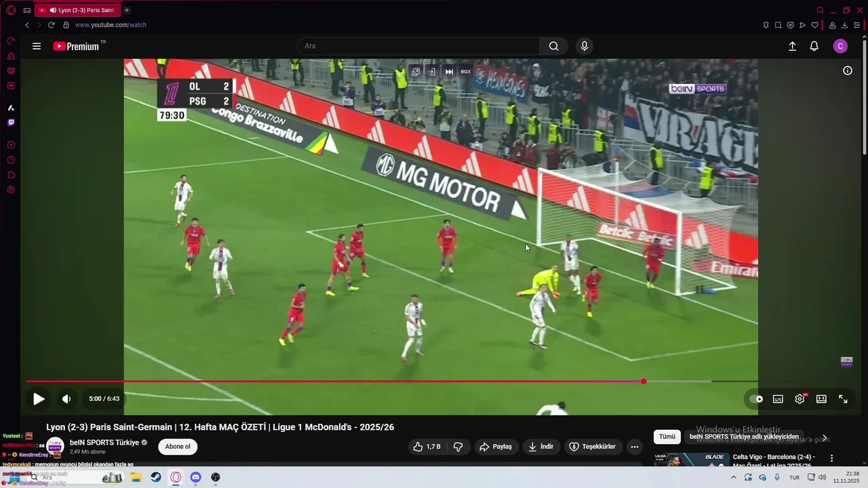Viewport: 868px width, 488px height.
Task: Toggle subtitles in player
Action: pos(778,399)
